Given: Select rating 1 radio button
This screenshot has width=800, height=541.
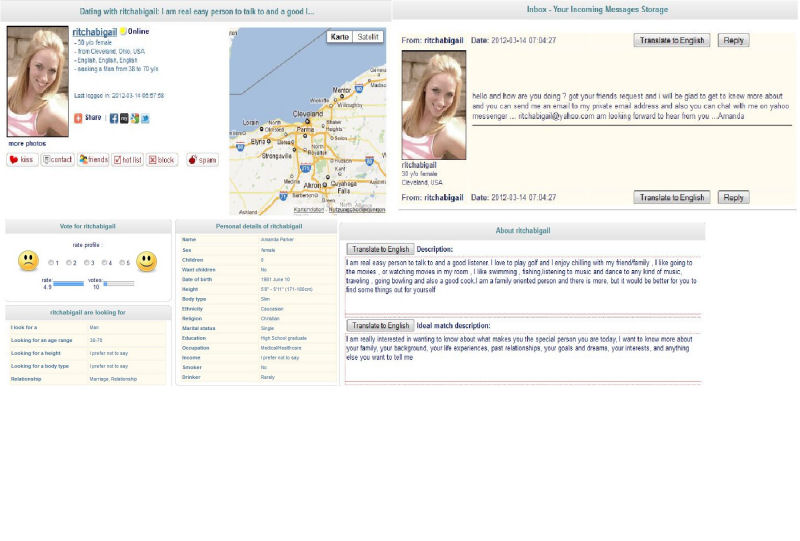Looking at the screenshot, I should click(51, 262).
